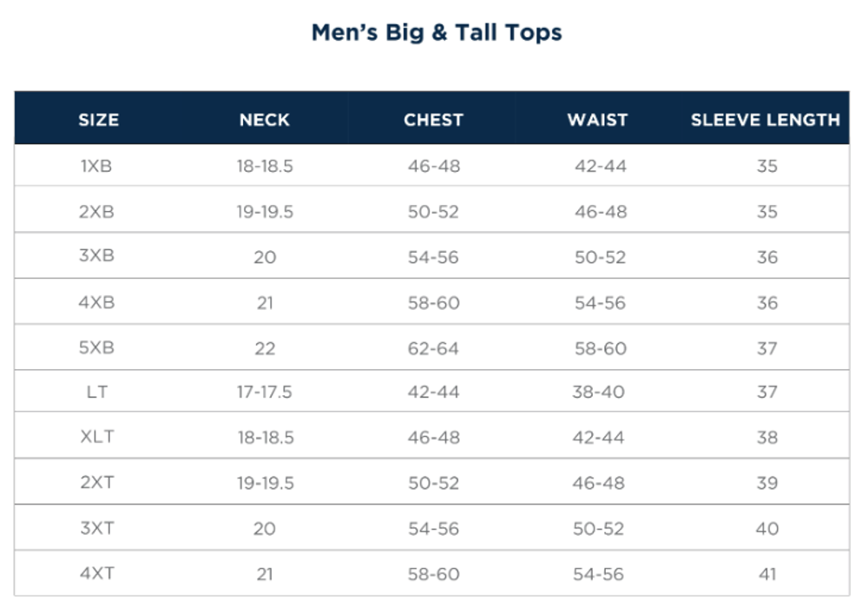Viewport: 868px width, 607px height.
Task: Click the 17-17.5 neck measurement
Action: click(265, 392)
